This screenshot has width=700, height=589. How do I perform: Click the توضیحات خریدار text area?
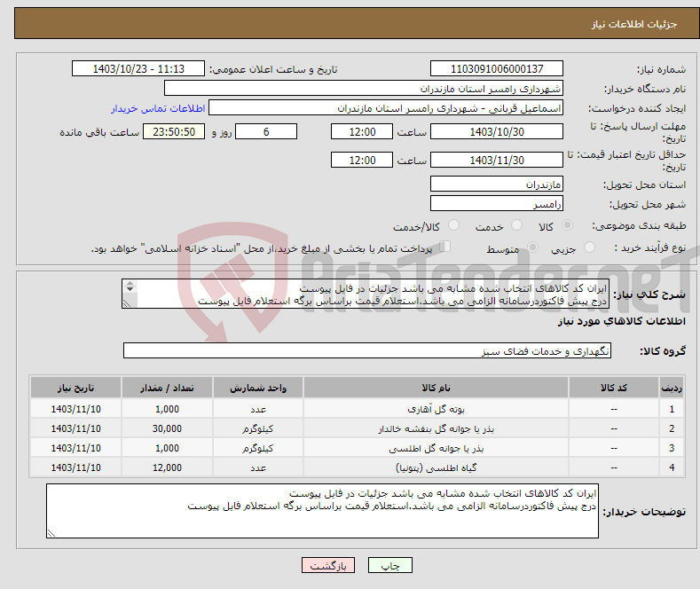pos(322,511)
